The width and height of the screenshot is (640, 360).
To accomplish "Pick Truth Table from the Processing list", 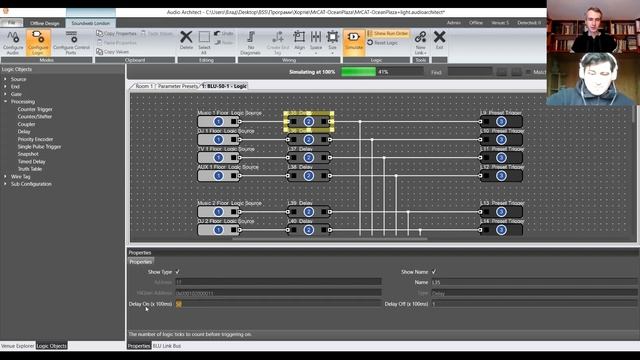I will pos(29,169).
